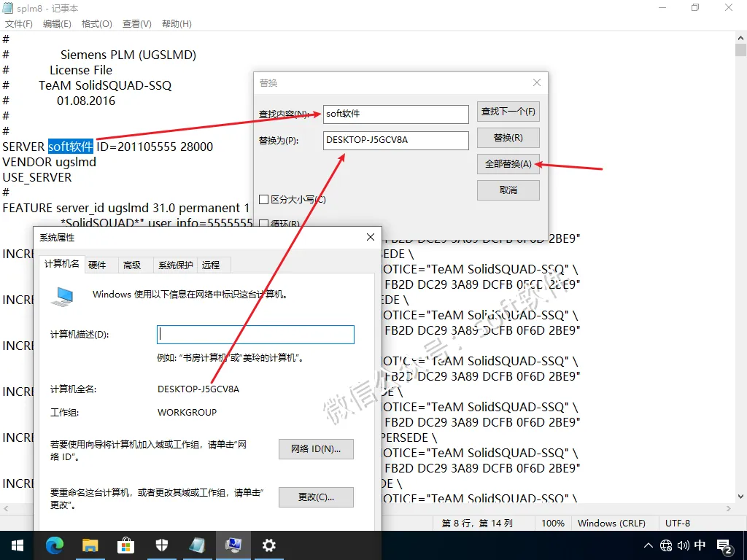Click the horizontal scrollbar right arrow
The image size is (747, 560).
729,508
